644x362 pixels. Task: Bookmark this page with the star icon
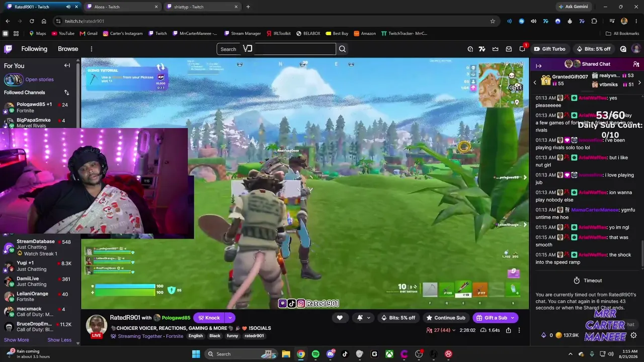[493, 21]
